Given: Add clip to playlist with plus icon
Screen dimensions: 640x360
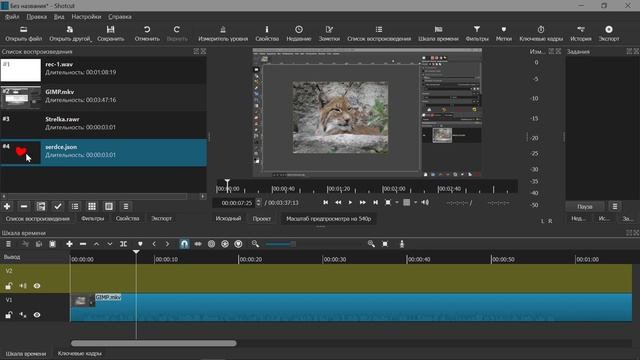Looking at the screenshot, I should pyautogui.click(x=7, y=207).
